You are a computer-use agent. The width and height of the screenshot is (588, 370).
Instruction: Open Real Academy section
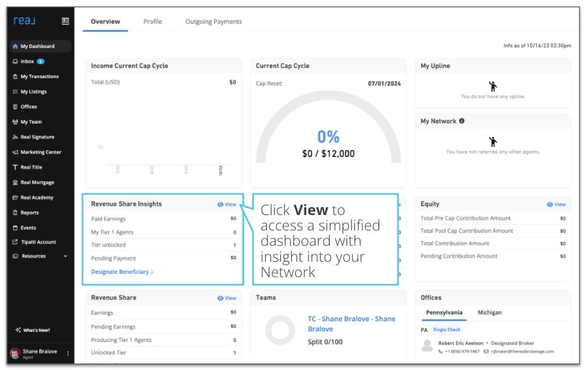[37, 198]
